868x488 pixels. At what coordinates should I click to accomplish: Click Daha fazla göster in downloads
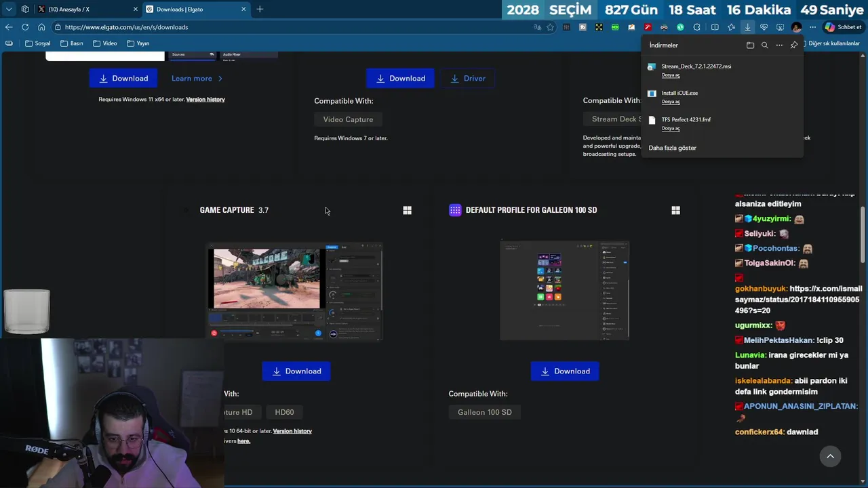click(x=672, y=148)
